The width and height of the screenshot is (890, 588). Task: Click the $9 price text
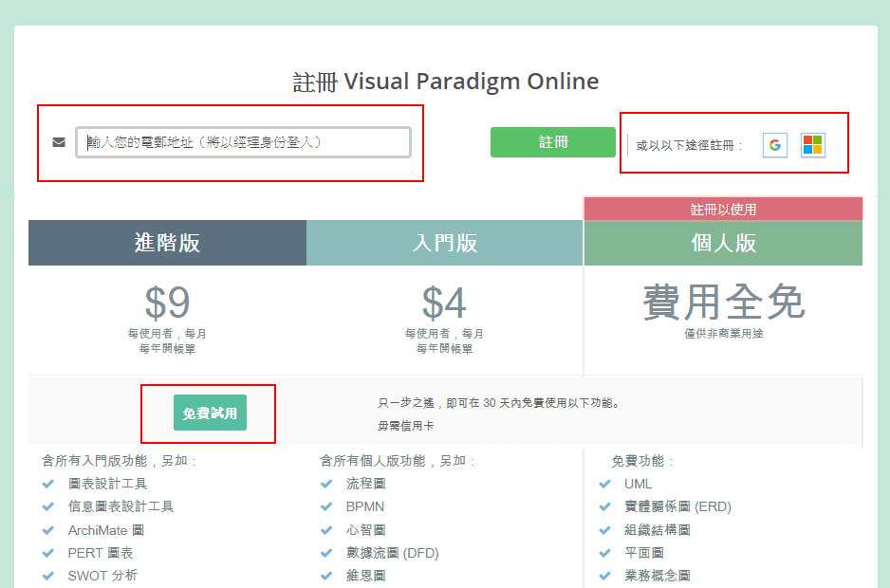point(167,303)
